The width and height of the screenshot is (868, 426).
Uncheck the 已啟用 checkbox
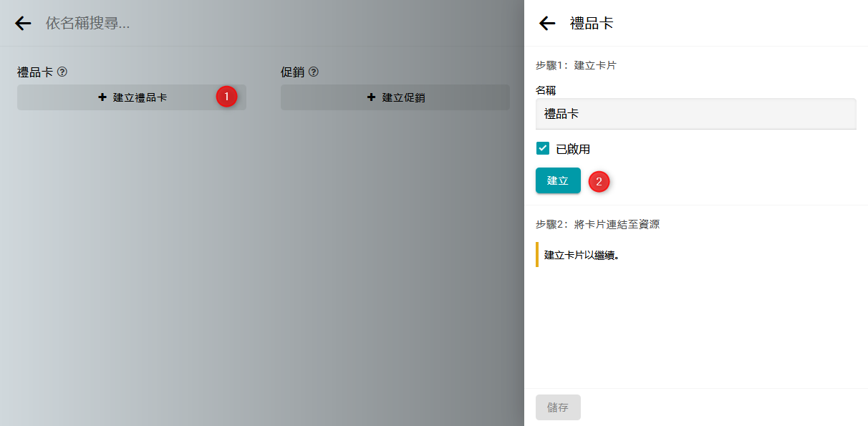(x=543, y=149)
